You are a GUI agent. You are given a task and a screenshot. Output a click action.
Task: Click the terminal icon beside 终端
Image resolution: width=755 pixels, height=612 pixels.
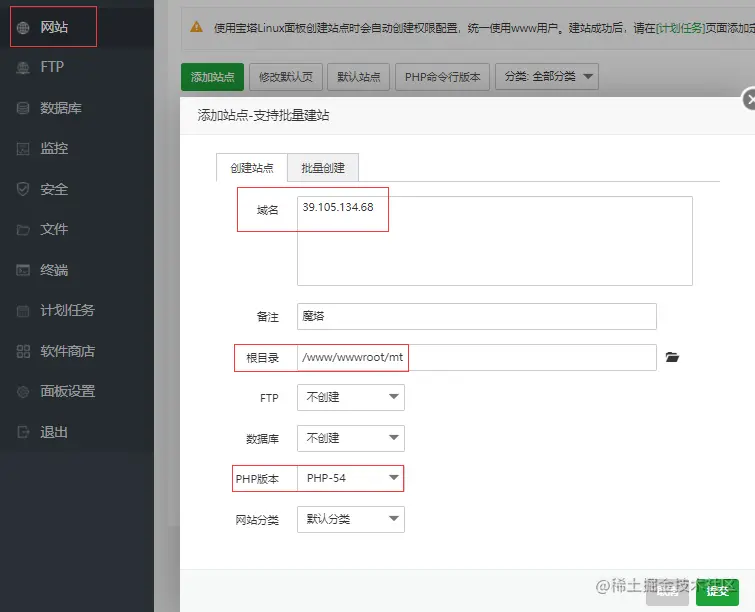coord(23,270)
